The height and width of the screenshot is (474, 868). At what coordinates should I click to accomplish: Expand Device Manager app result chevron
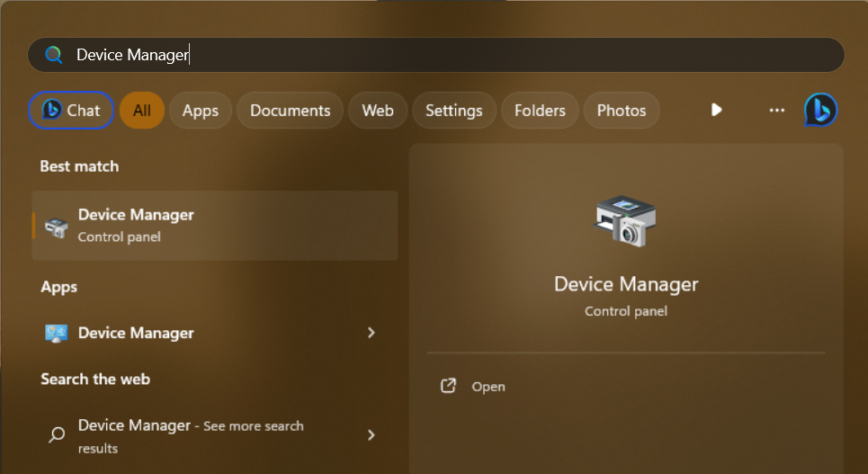coord(371,333)
